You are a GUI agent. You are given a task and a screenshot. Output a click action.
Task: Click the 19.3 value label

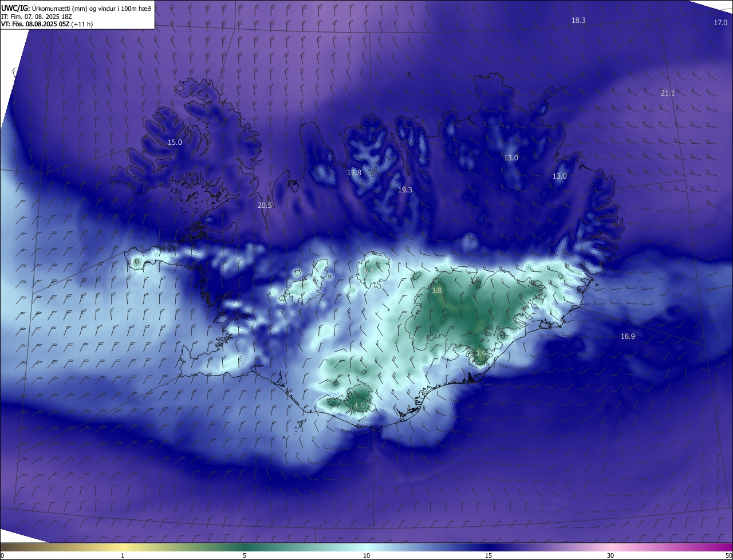(x=405, y=190)
